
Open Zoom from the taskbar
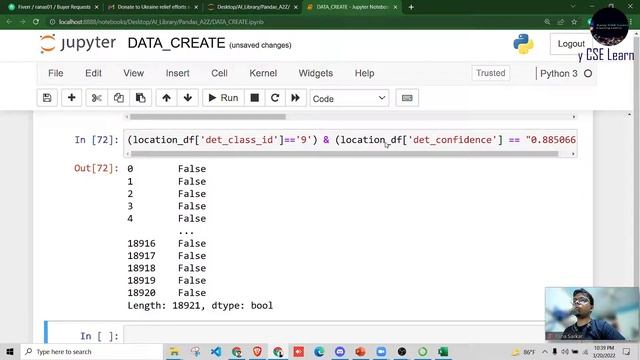point(381,351)
